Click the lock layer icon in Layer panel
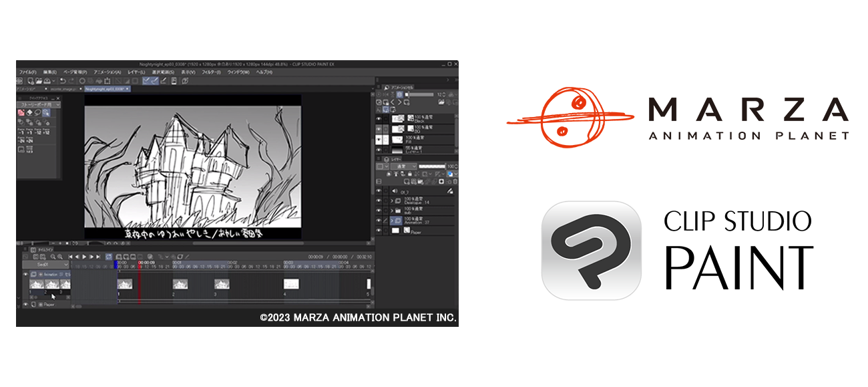The image size is (868, 387). click(x=409, y=174)
